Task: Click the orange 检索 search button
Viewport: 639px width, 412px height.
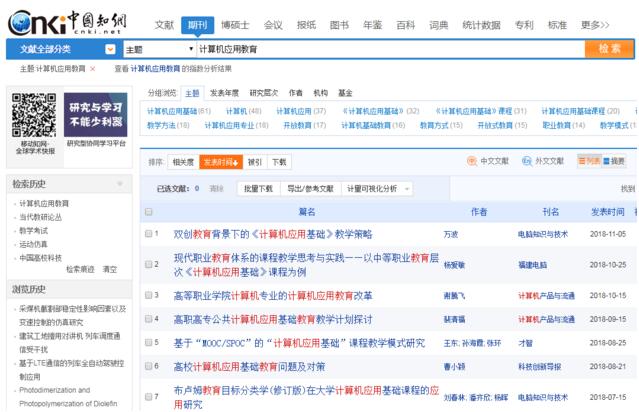Action: coord(609,49)
